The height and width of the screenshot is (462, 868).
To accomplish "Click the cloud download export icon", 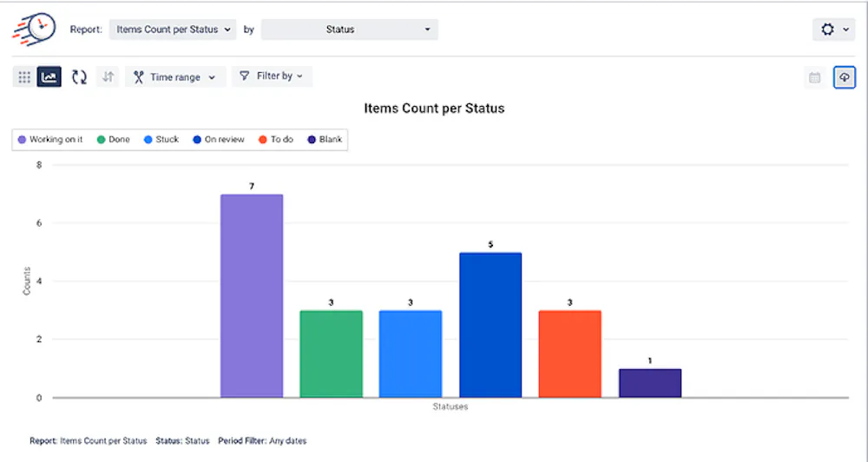I will click(844, 77).
